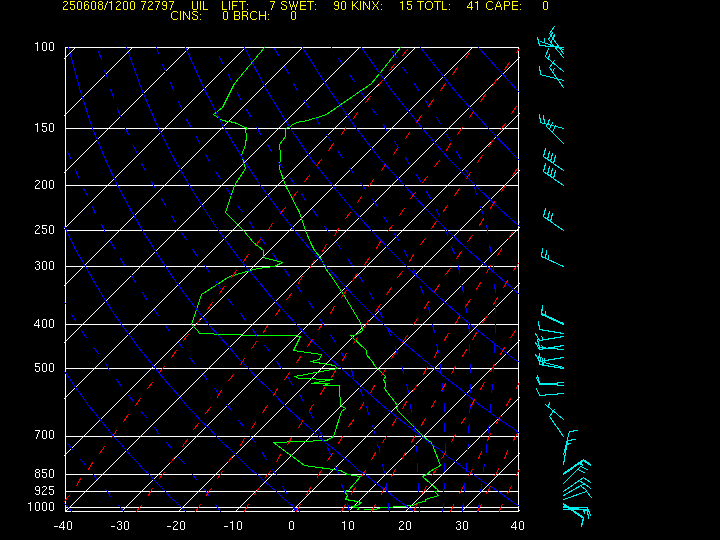Screen dimensions: 720x540
Task: Click the UIL station identifier
Action: click(x=199, y=6)
